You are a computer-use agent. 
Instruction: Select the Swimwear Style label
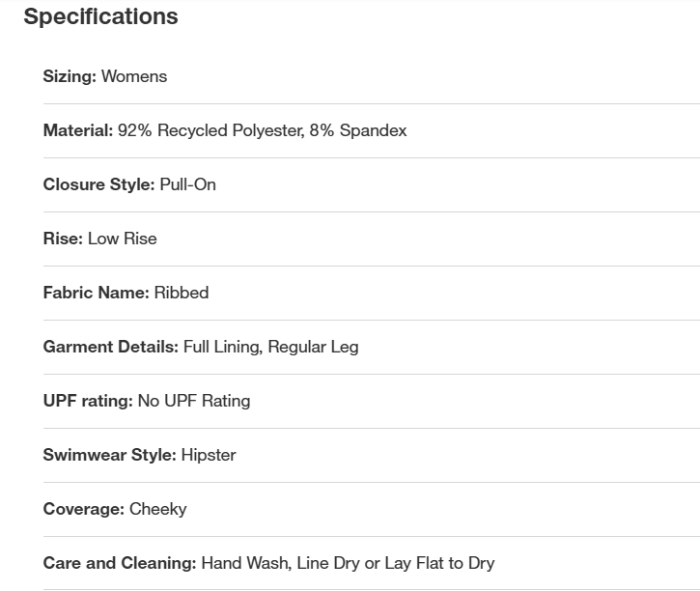coord(110,455)
